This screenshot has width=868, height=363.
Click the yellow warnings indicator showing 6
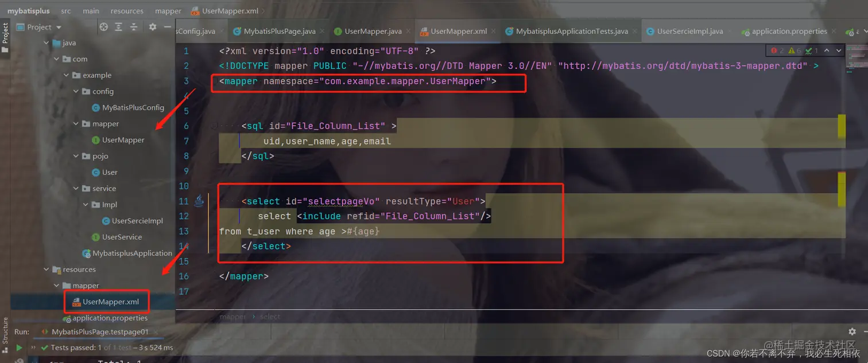[795, 50]
